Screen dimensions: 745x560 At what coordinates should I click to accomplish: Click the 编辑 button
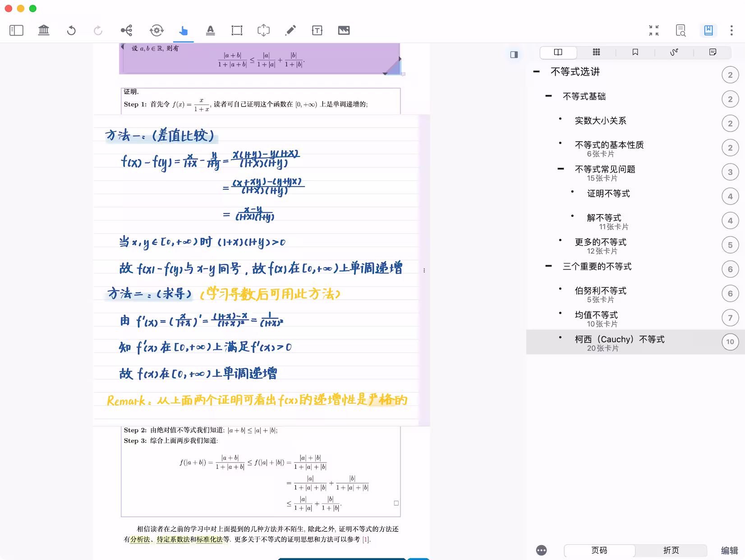729,551
